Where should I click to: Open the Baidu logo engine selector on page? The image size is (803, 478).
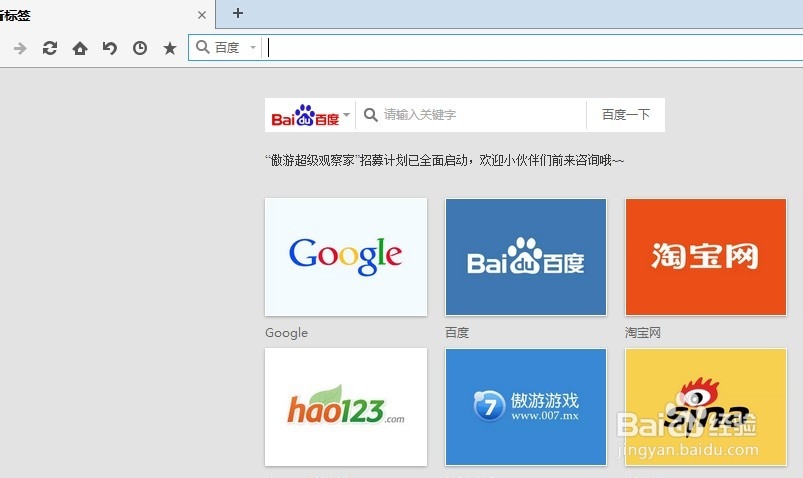click(x=310, y=115)
